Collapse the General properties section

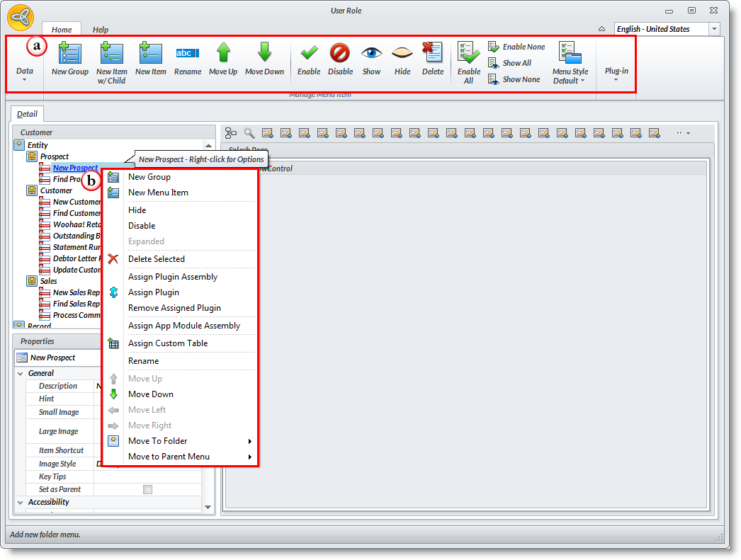19,373
